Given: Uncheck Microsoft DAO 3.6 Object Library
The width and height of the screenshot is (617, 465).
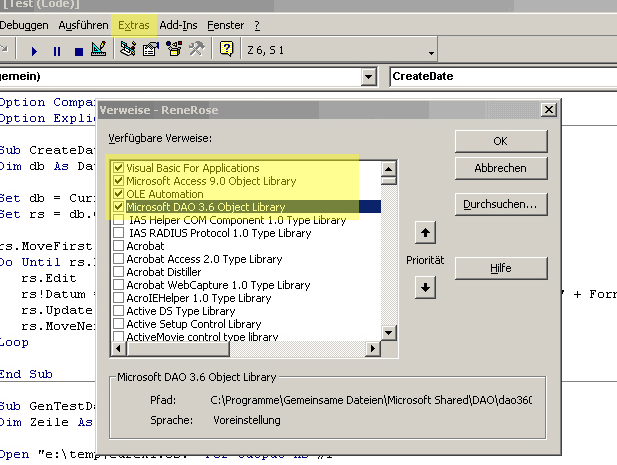Looking at the screenshot, I should click(x=119, y=207).
